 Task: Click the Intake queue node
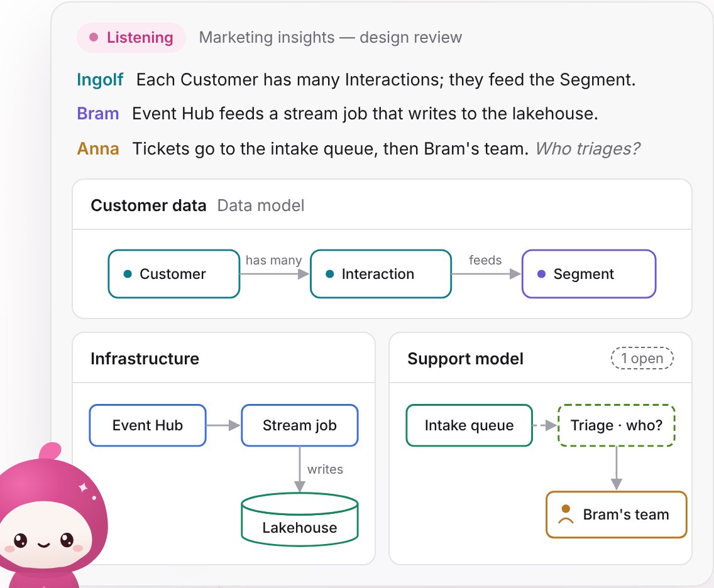[469, 425]
